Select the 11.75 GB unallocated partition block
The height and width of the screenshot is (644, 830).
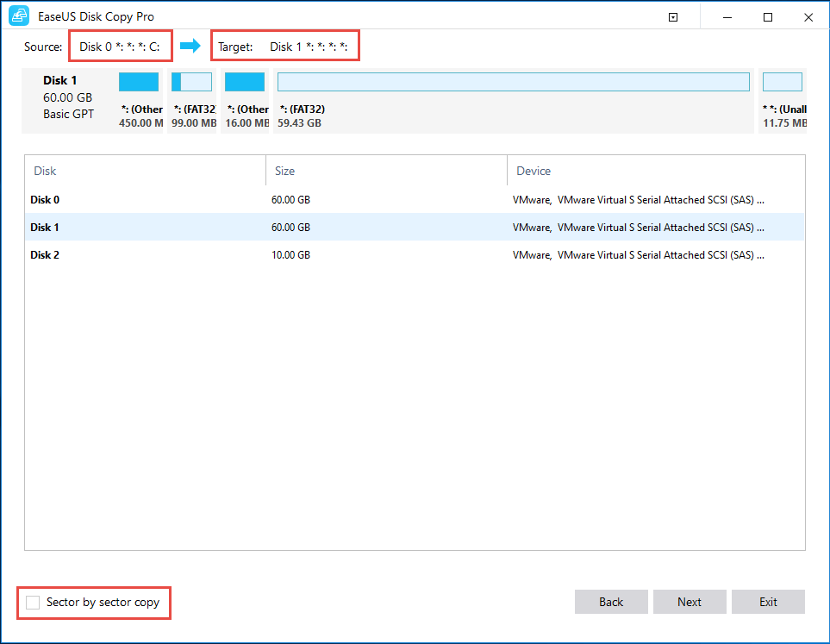[x=783, y=81]
